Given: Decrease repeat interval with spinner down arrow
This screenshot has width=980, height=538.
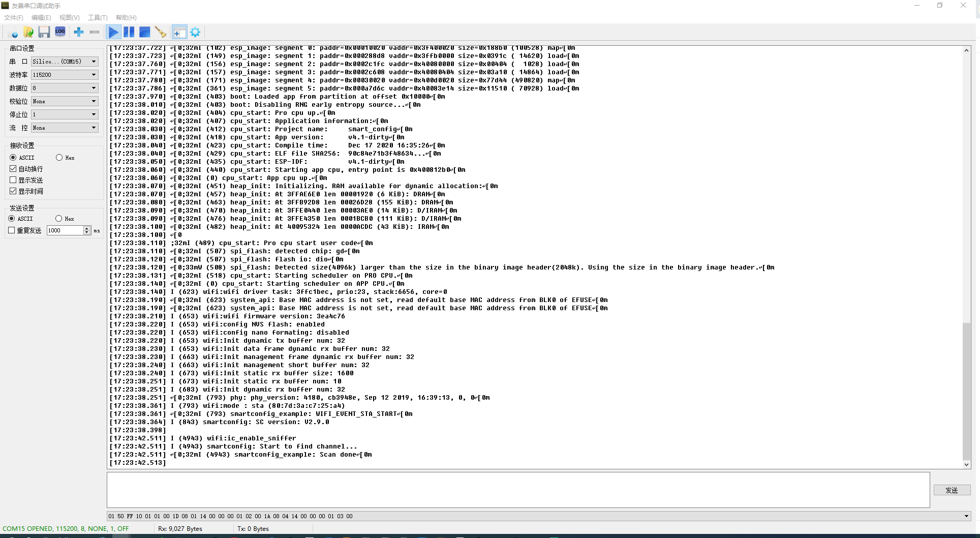Looking at the screenshot, I should point(87,233).
